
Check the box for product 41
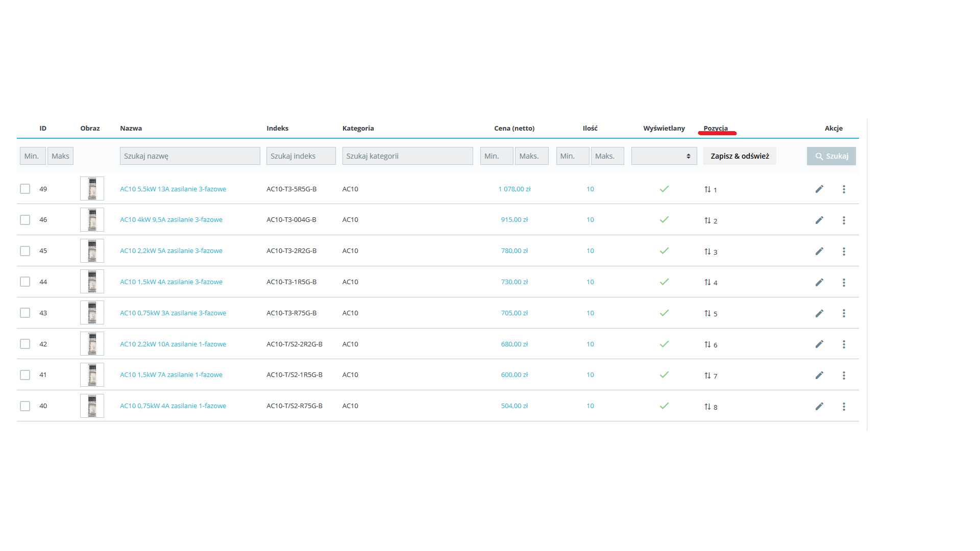(x=25, y=375)
